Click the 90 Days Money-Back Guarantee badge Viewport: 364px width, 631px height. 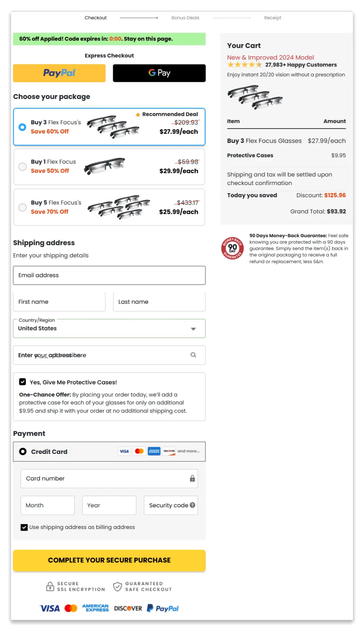pos(232,249)
